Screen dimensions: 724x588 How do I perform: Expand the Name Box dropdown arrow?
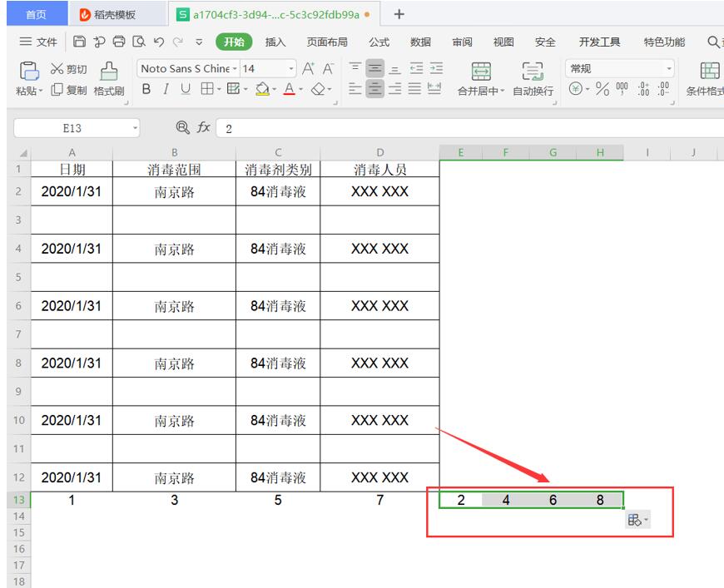[135, 128]
